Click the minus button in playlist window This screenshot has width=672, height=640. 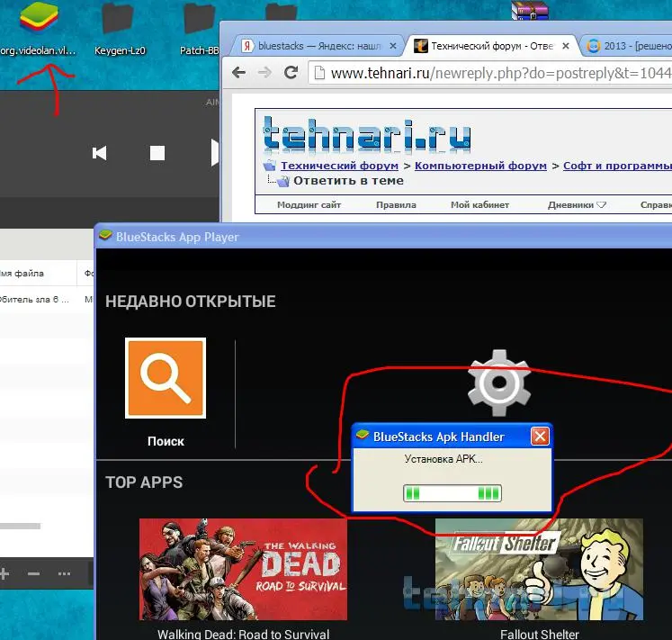pyautogui.click(x=34, y=573)
